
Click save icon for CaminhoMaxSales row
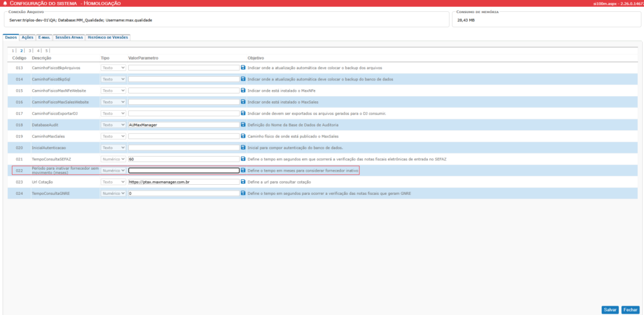click(243, 136)
